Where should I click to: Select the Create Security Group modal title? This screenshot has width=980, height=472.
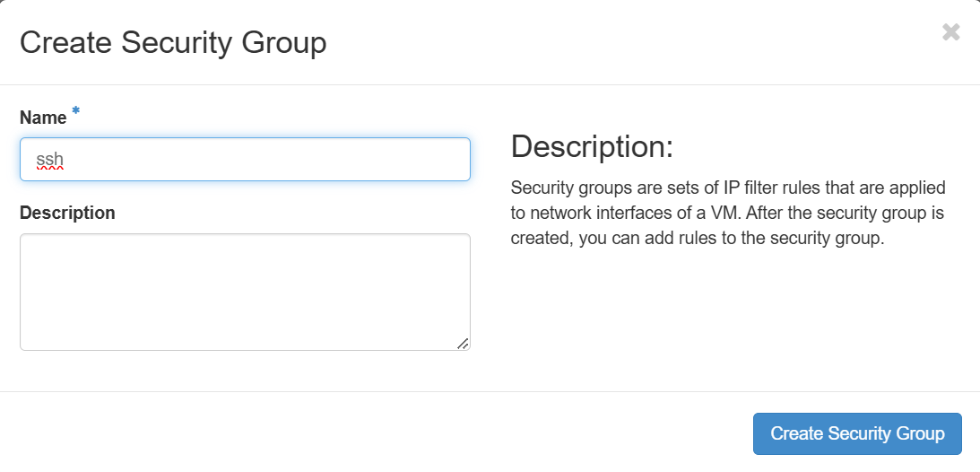[173, 42]
